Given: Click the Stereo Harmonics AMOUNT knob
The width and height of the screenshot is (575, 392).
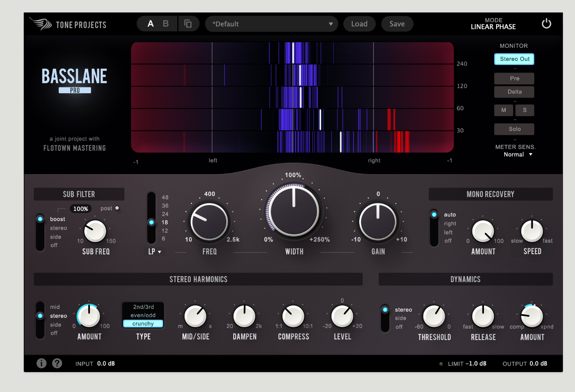Looking at the screenshot, I should pos(89,316).
